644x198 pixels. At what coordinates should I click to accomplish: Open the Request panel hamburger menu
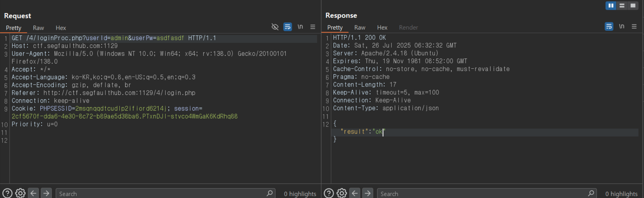313,27
